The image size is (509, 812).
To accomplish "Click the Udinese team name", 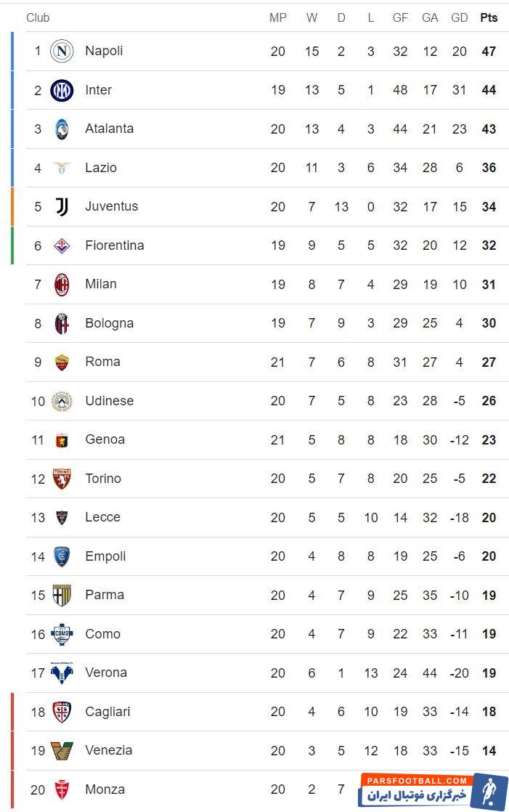I will (x=109, y=401).
